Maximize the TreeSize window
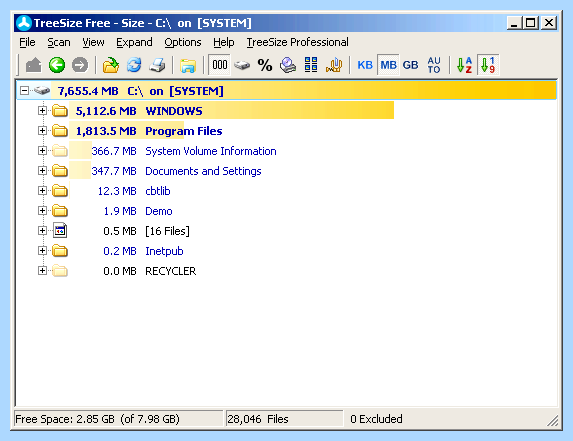The width and height of the screenshot is (573, 441). pos(531,23)
